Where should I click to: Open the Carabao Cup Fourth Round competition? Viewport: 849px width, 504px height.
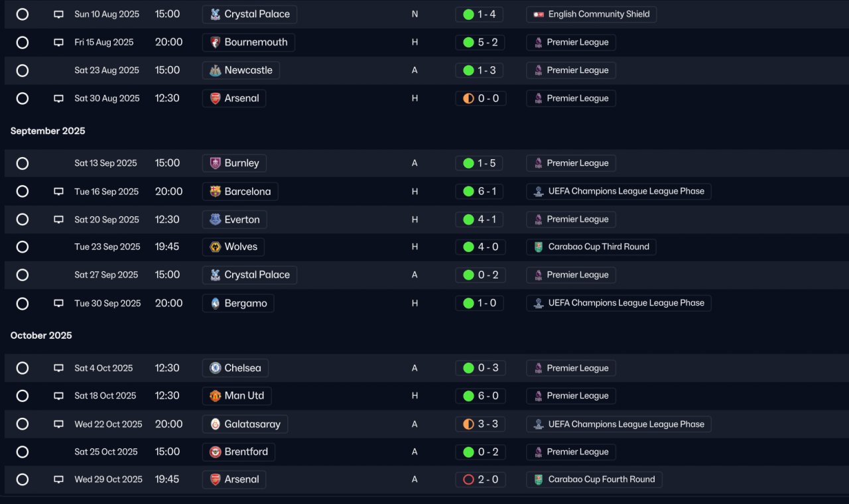[x=594, y=479]
